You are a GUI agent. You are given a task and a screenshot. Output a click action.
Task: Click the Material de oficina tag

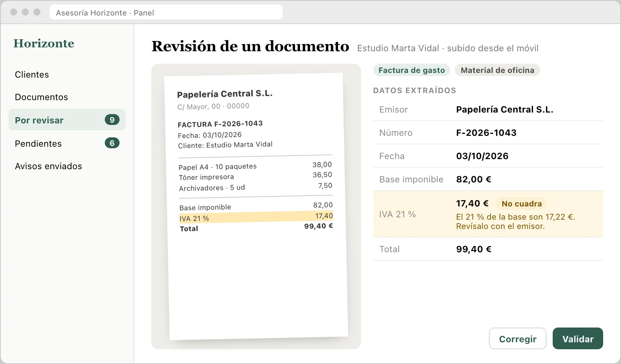coord(497,70)
